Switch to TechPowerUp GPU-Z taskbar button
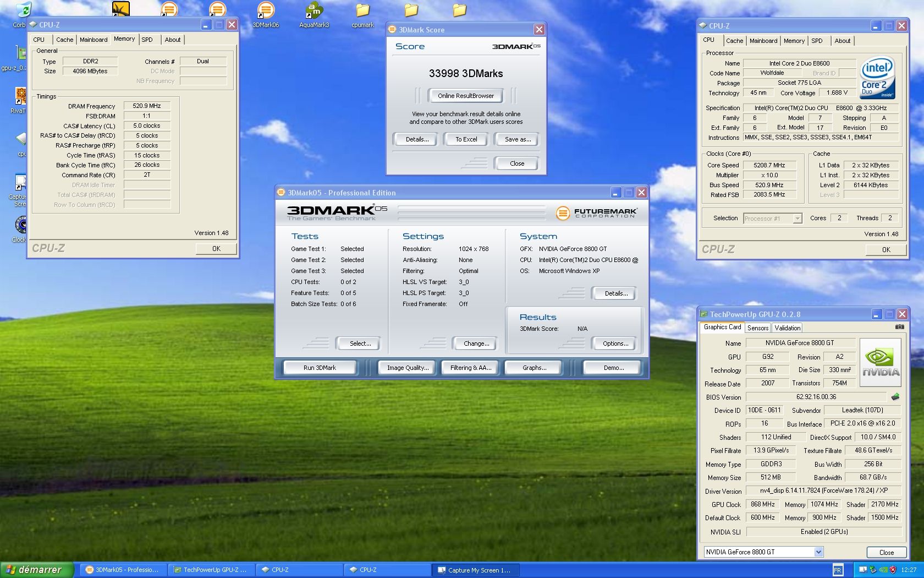The height and width of the screenshot is (578, 924). coord(211,570)
